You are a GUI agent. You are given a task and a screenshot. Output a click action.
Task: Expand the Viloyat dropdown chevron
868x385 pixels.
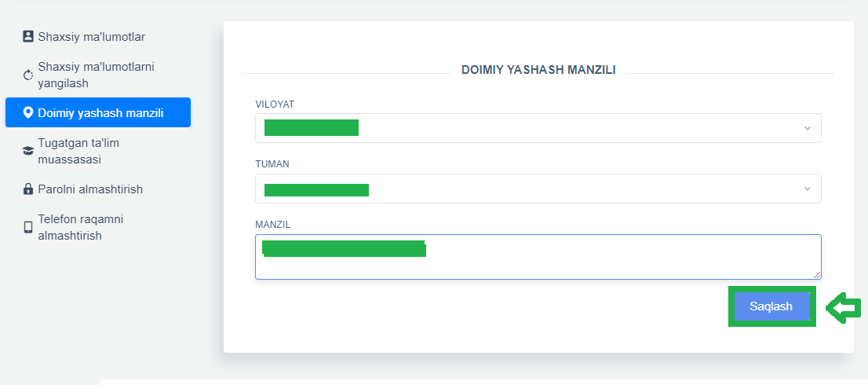click(807, 128)
